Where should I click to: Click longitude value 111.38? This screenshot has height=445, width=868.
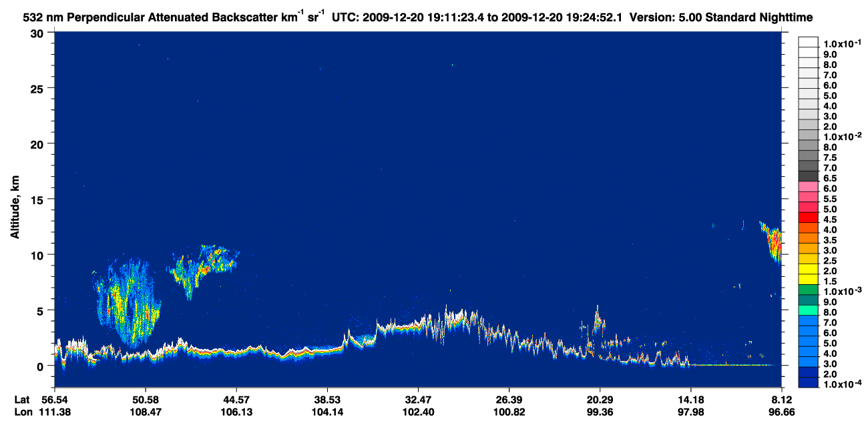point(54,412)
